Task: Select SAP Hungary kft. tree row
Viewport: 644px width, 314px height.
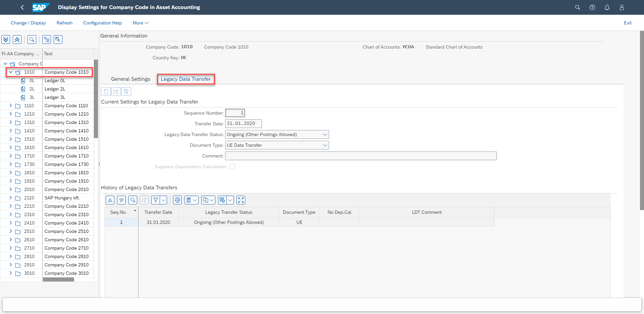Action: click(47, 198)
